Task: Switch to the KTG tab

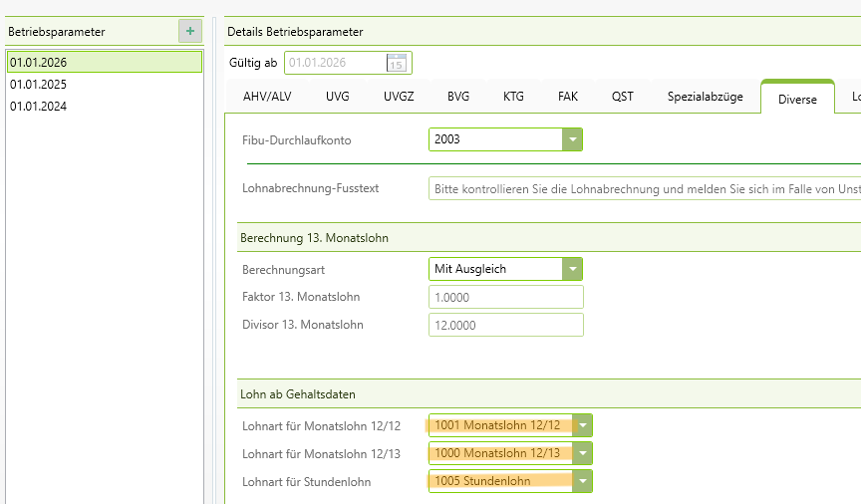Action: coord(513,98)
